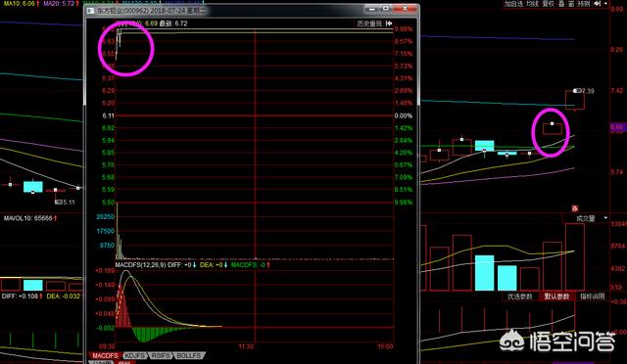This screenshot has width=627, height=364.
Task: Click the 历史重现 replay arrow icon
Action: click(x=389, y=23)
